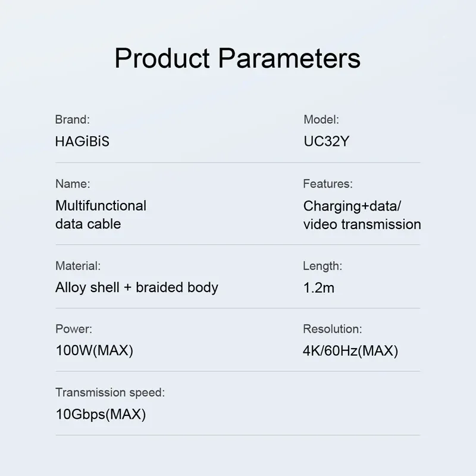Screen dimensions: 476x476
Task: Select the Material label
Action: (x=78, y=266)
